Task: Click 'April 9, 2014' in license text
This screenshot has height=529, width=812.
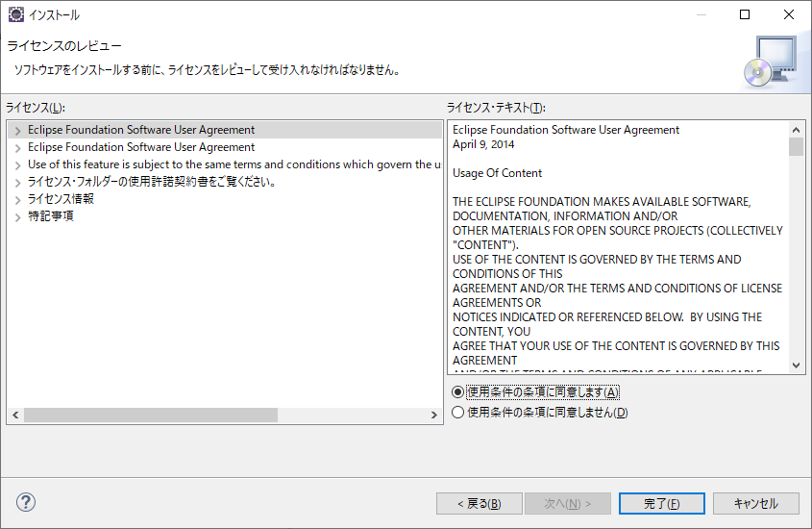Action: point(483,144)
